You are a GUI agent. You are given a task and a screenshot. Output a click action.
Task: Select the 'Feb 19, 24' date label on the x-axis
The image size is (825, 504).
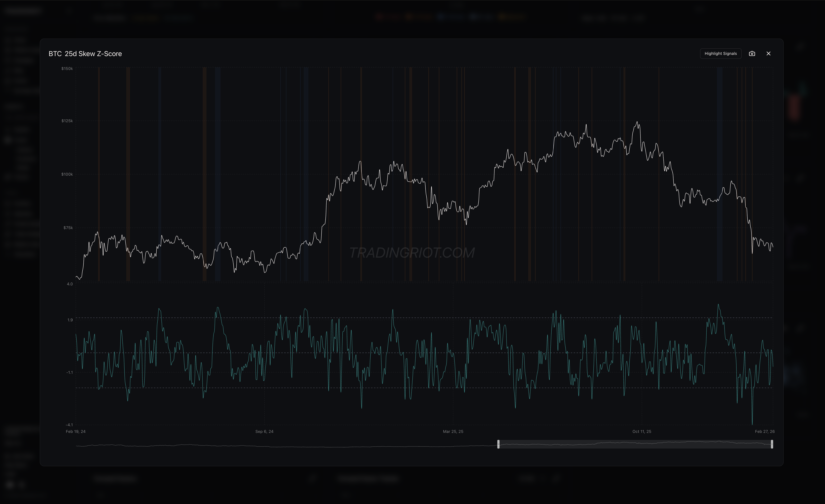pos(76,432)
